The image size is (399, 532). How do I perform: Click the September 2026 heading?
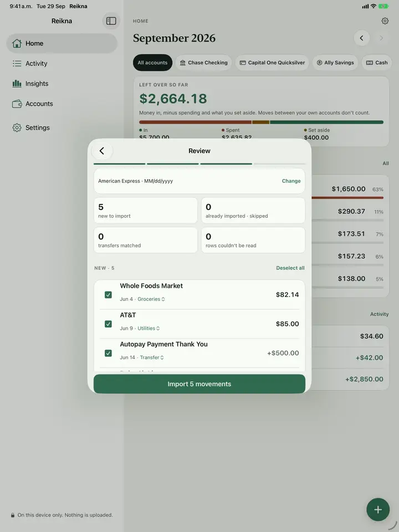click(174, 38)
